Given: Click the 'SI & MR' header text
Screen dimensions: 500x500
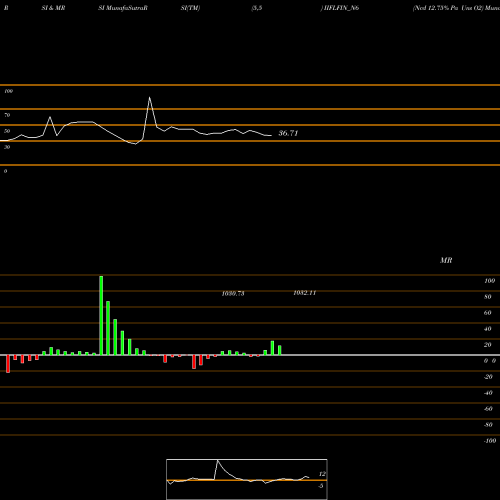Looking at the screenshot, I should pos(53,8).
